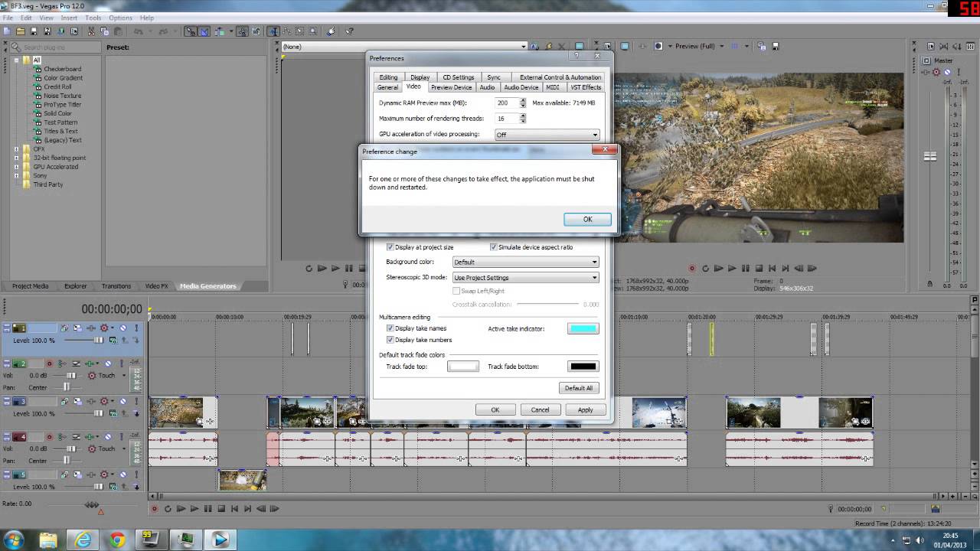Arm audio track 2 for record
980x551 pixels.
point(50,364)
